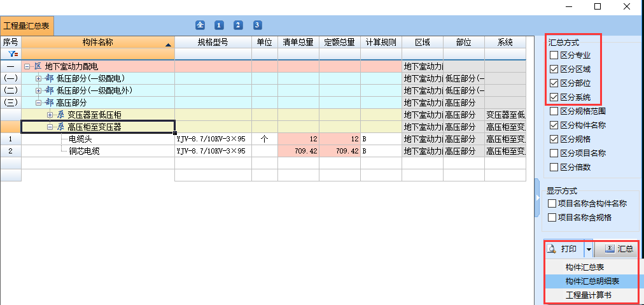This screenshot has width=644, height=305.
Task: Click the 规格型号 column header
Action: tap(213, 42)
